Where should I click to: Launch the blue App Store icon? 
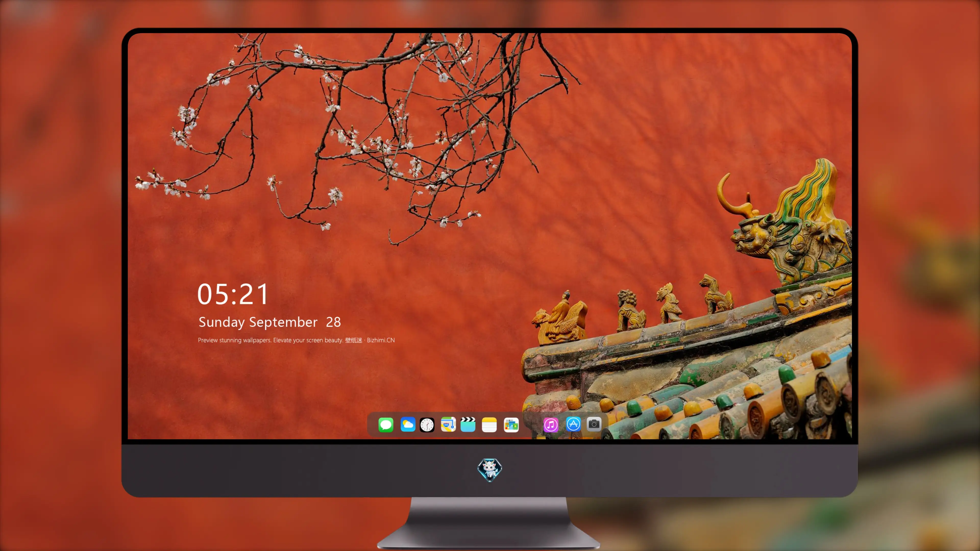pyautogui.click(x=573, y=424)
